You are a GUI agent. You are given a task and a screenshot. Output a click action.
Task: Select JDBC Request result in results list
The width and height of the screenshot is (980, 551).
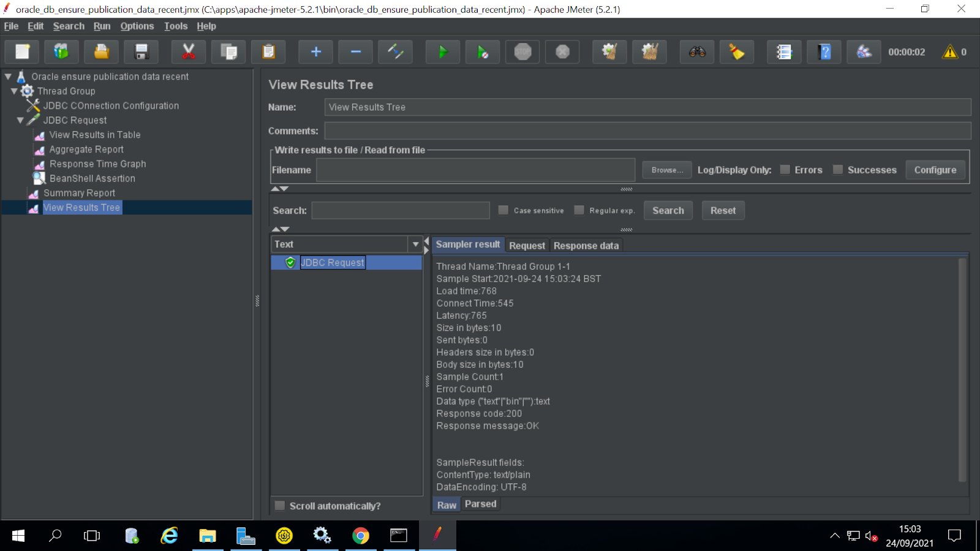[x=333, y=262]
